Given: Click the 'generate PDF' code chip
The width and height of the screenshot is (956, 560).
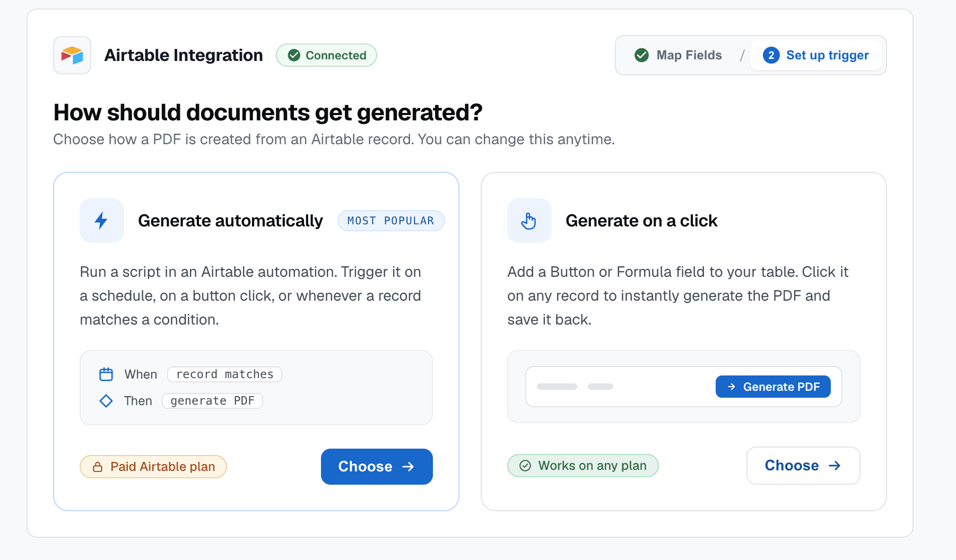Looking at the screenshot, I should [x=212, y=401].
